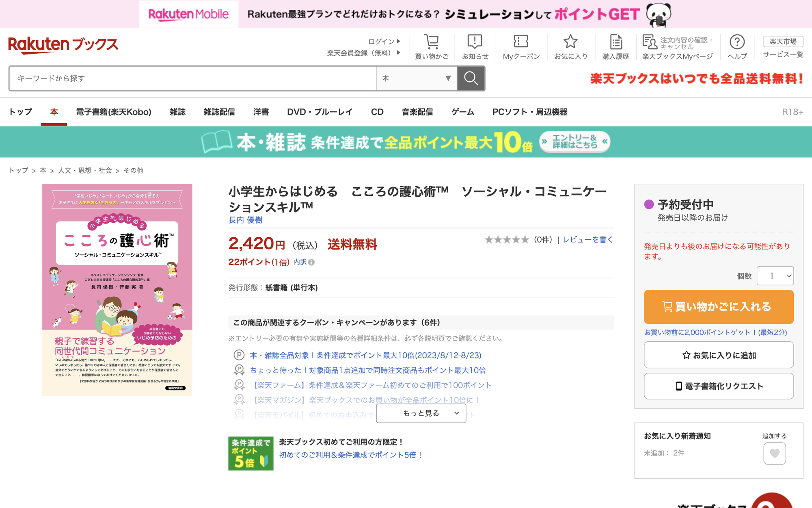Click the panda mascot in top banner

659,15
